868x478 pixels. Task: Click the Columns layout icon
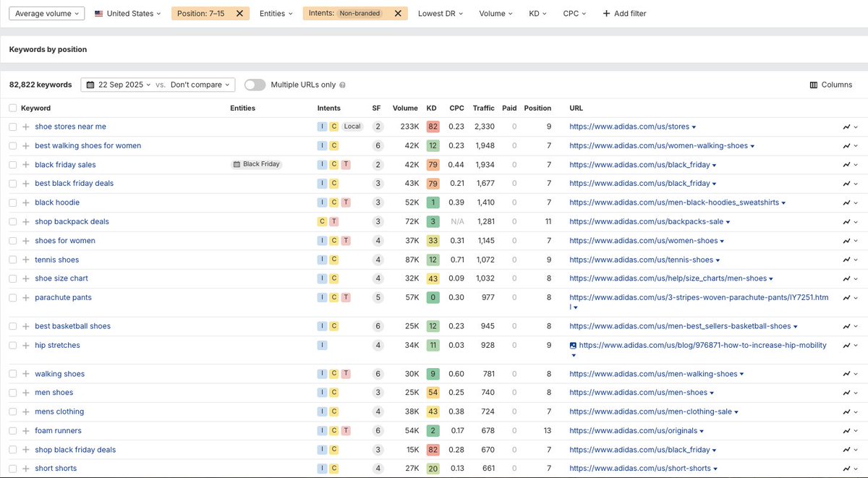click(814, 85)
